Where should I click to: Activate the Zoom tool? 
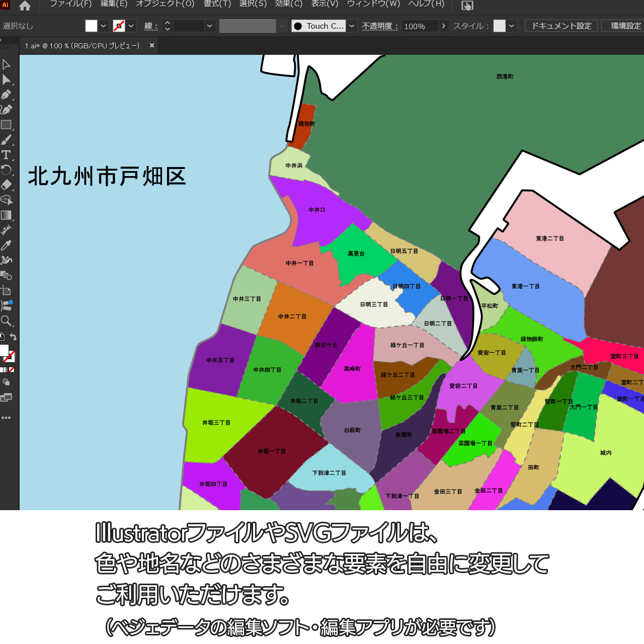tap(6, 321)
